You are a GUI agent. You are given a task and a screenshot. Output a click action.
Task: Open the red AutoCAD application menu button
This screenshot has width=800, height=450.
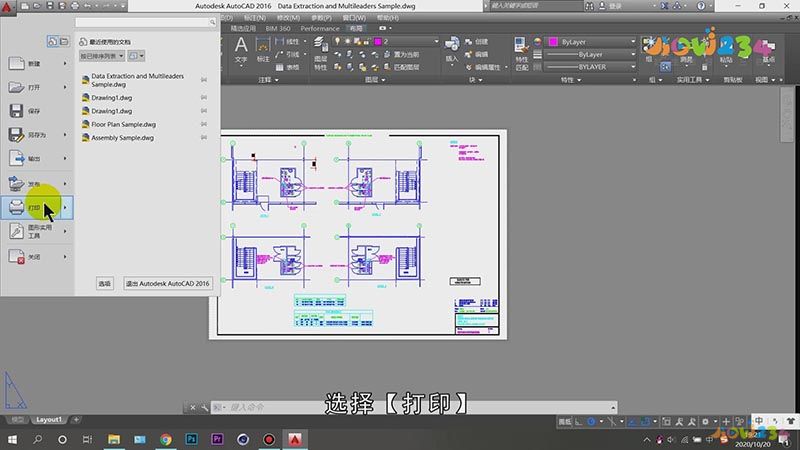point(7,7)
